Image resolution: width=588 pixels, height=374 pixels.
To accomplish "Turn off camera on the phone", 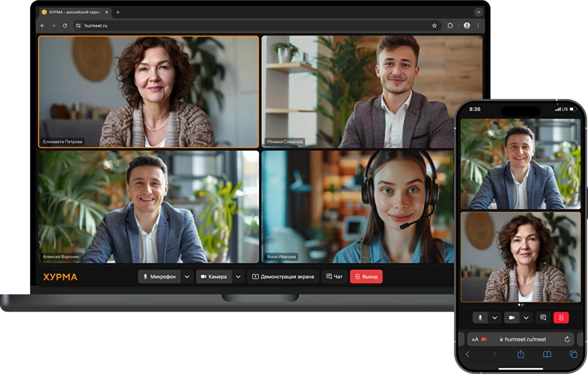I will pyautogui.click(x=511, y=318).
